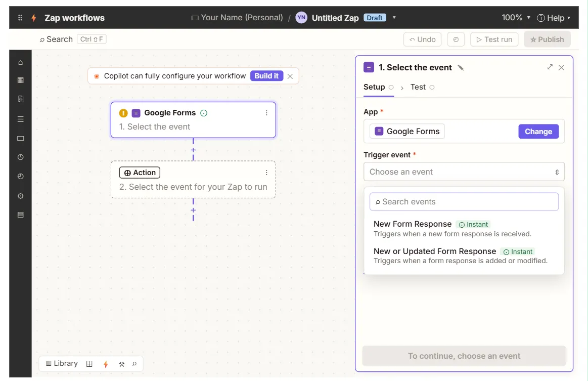Open the apps grid menu icon

[x=20, y=18]
